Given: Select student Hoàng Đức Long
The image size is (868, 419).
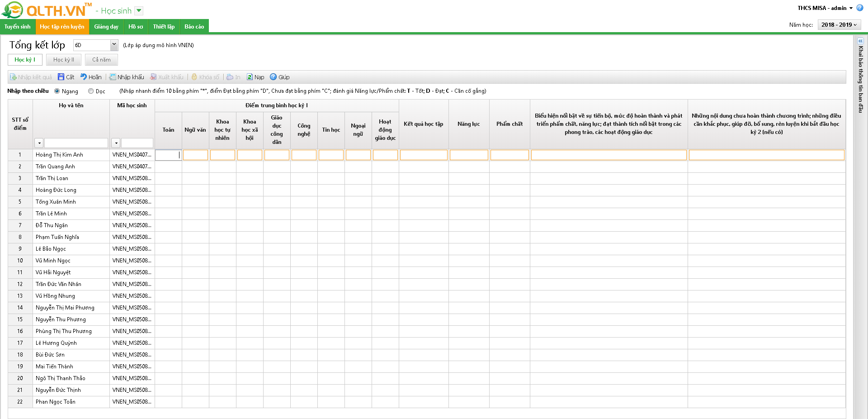Looking at the screenshot, I should 56,190.
